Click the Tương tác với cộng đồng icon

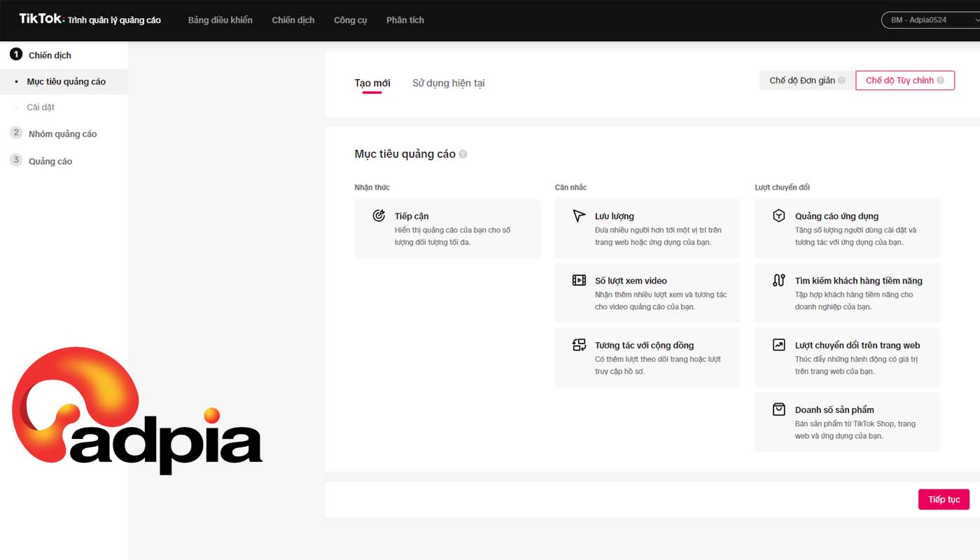tap(579, 344)
